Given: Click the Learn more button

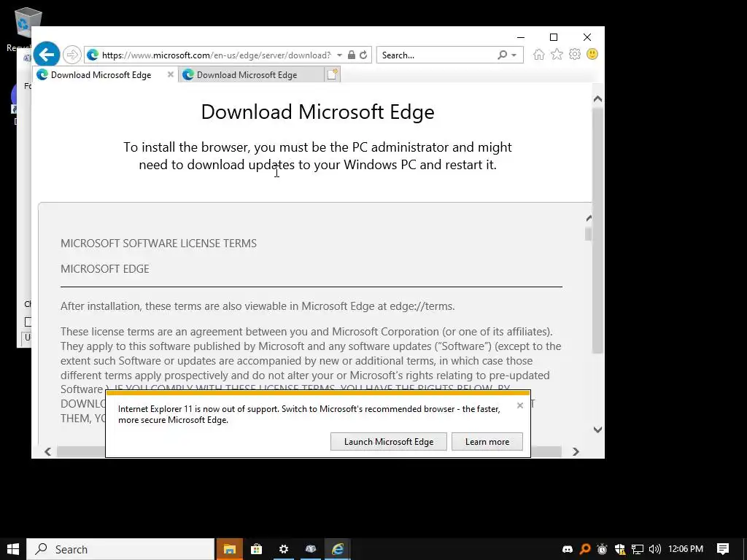Looking at the screenshot, I should [x=487, y=441].
